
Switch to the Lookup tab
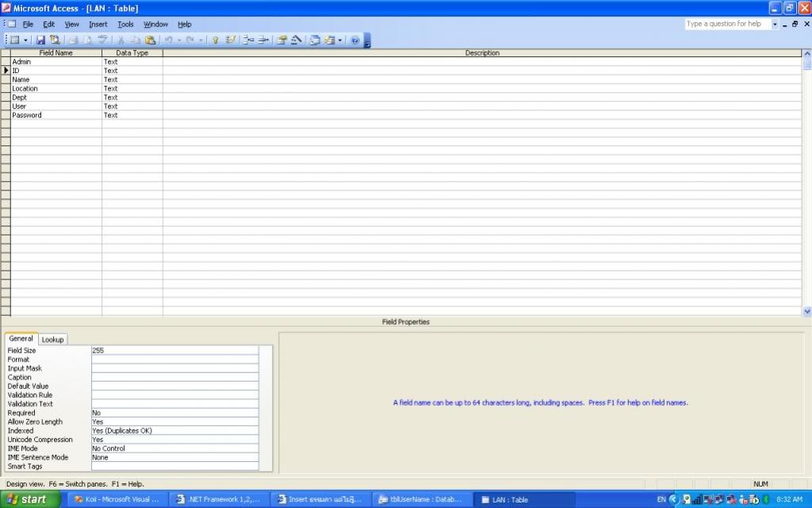coord(52,340)
